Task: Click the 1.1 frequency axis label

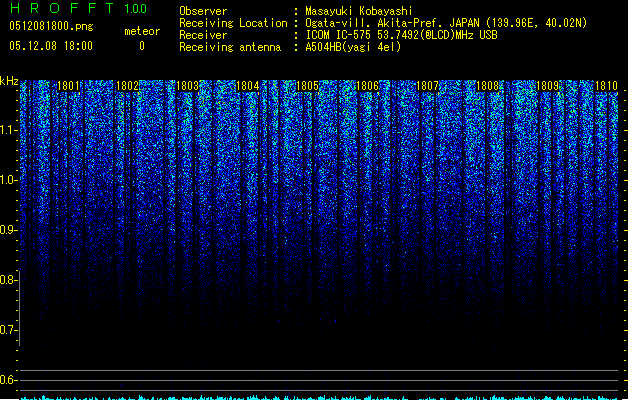Action: pos(8,130)
